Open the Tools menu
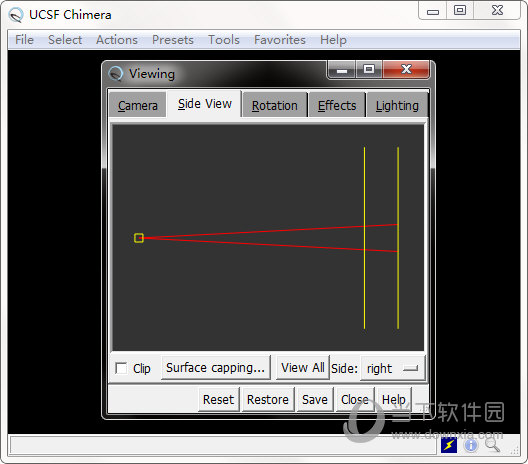 point(224,40)
